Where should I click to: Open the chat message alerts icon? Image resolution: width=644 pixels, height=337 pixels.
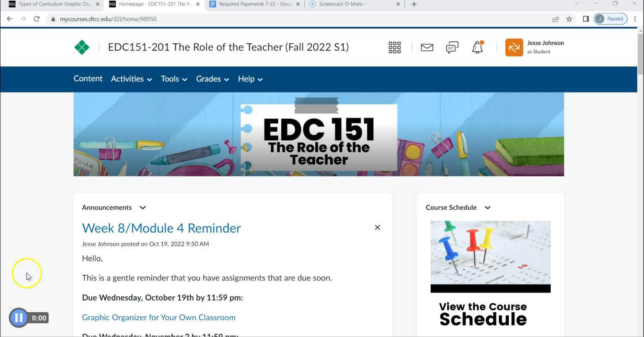click(452, 47)
